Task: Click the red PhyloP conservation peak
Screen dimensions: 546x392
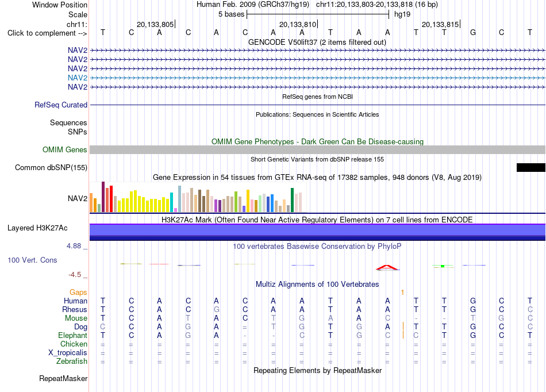Action: [387, 267]
